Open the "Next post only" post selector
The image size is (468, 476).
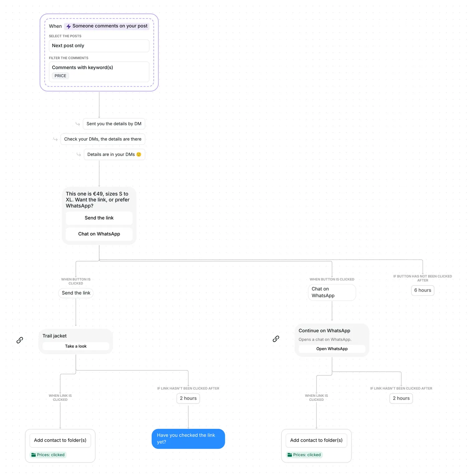[99, 46]
